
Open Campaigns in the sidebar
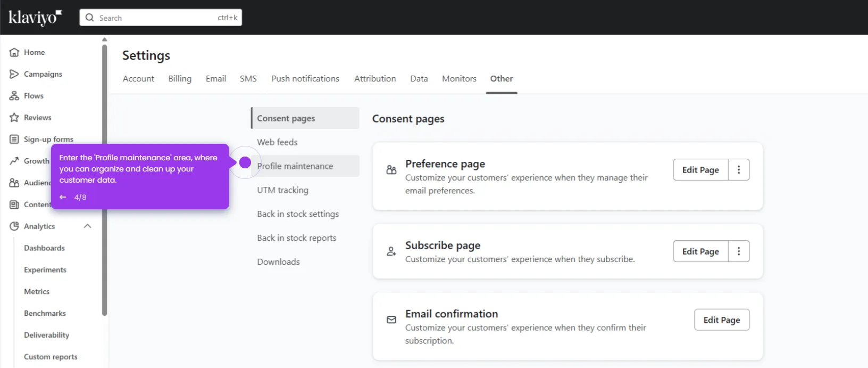43,74
